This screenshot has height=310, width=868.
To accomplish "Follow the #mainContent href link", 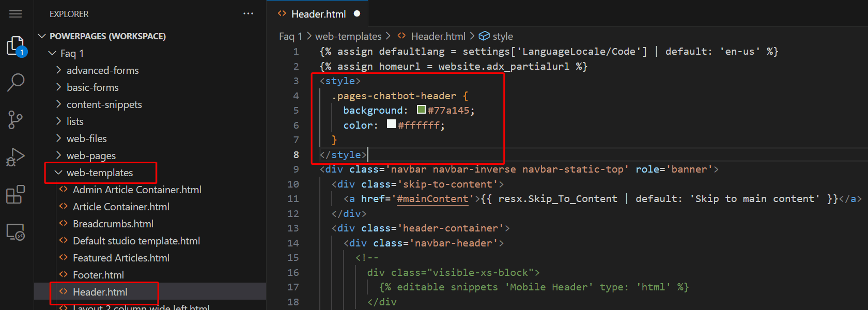I will point(432,199).
